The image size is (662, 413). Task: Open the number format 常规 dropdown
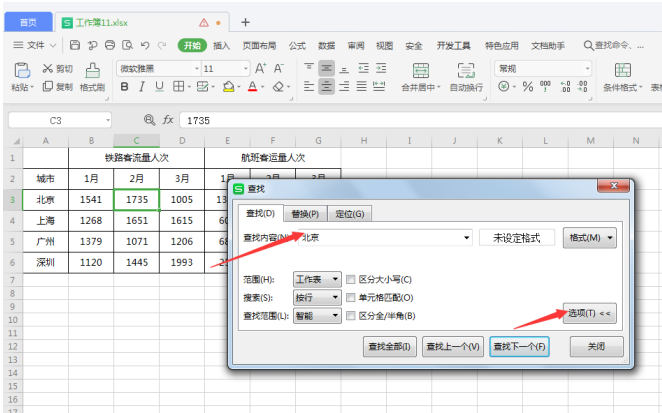587,68
